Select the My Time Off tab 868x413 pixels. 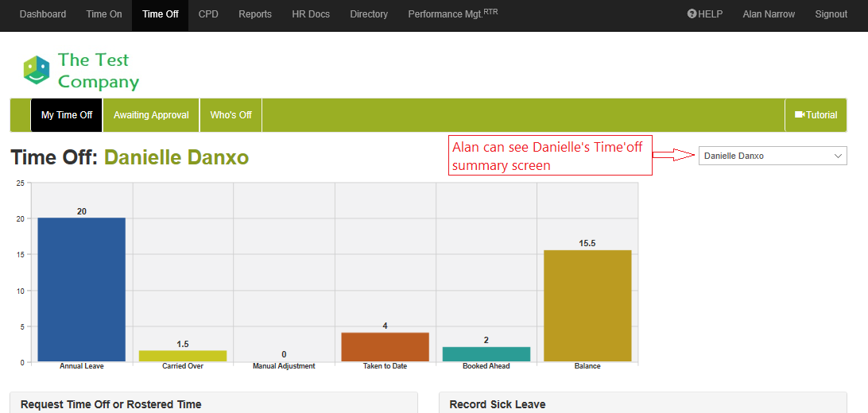point(67,115)
